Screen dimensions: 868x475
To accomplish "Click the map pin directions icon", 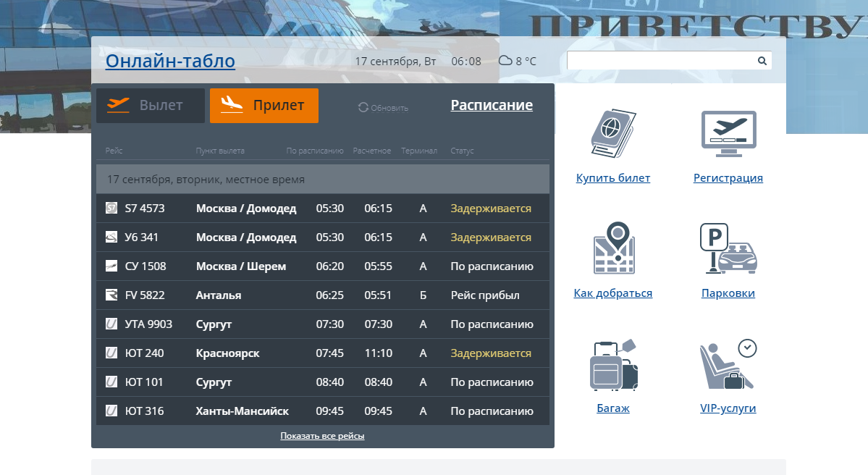I will pos(613,249).
